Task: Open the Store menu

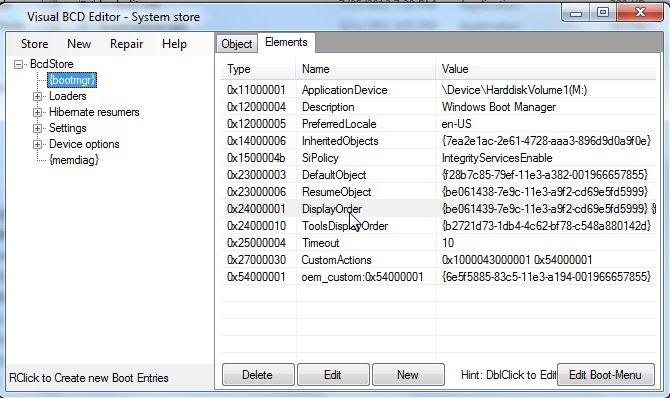Action: point(35,44)
